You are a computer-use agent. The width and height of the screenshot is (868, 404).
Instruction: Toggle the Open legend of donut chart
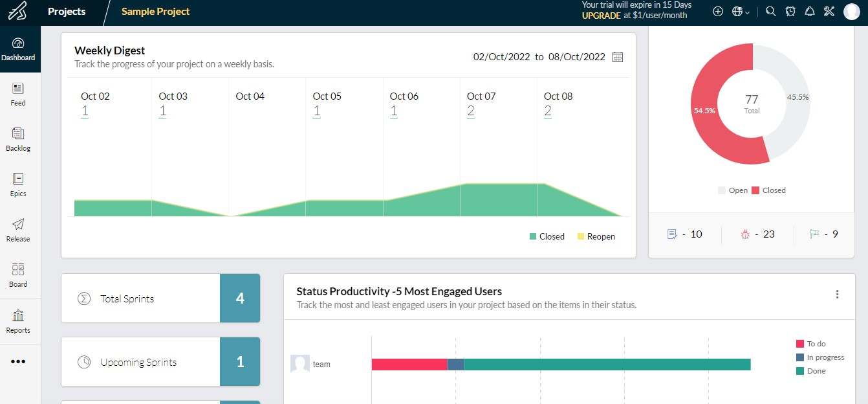click(732, 190)
